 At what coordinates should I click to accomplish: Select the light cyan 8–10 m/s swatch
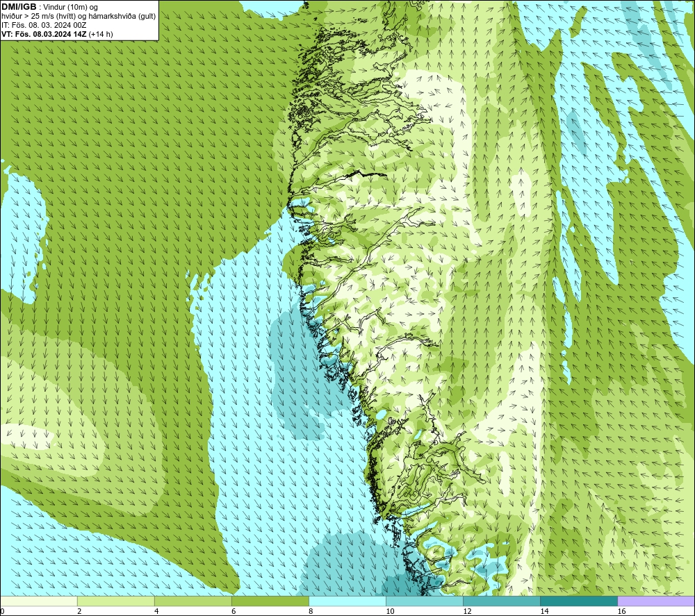(347, 601)
